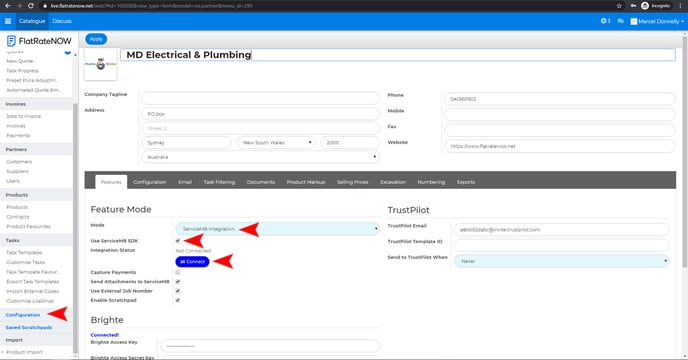
Task: Click the browser back arrow
Action: point(7,6)
